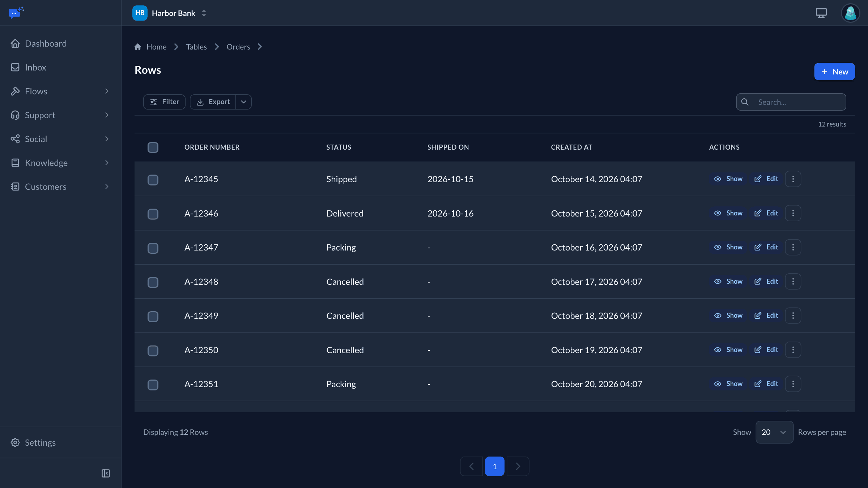Open more actions for order A-12350
The height and width of the screenshot is (488, 868).
(793, 350)
